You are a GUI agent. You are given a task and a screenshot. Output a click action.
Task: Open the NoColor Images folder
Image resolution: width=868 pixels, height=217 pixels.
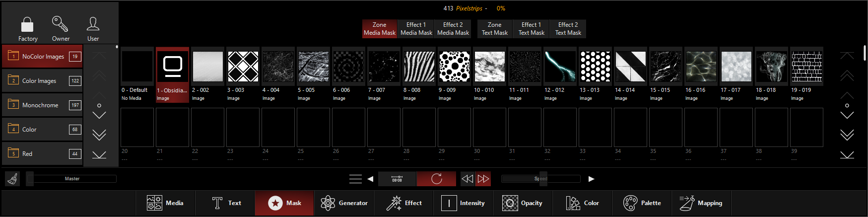tap(42, 56)
